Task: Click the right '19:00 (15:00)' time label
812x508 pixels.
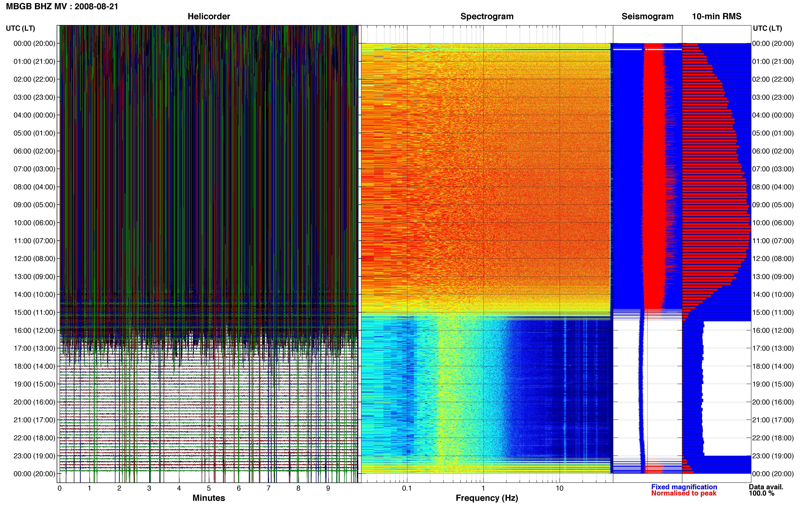Action: tap(773, 384)
